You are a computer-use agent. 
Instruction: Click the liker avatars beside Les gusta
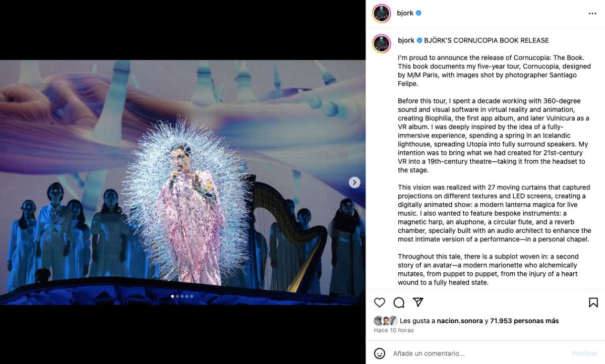click(x=386, y=321)
